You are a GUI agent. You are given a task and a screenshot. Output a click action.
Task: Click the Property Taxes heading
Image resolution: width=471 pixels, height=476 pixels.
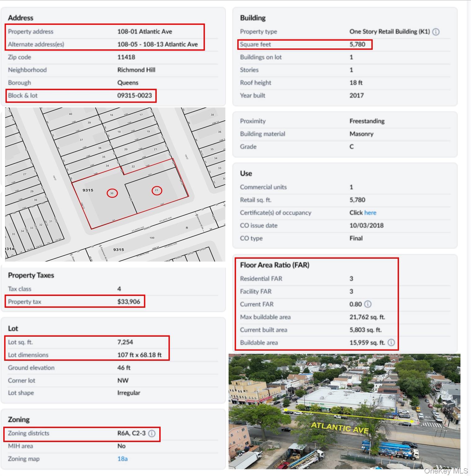tap(31, 275)
